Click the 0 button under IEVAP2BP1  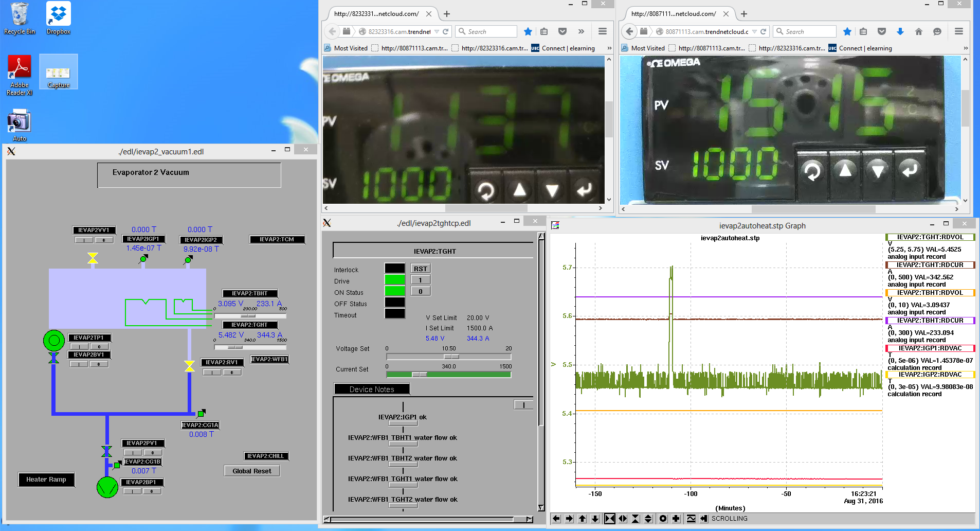(x=152, y=491)
